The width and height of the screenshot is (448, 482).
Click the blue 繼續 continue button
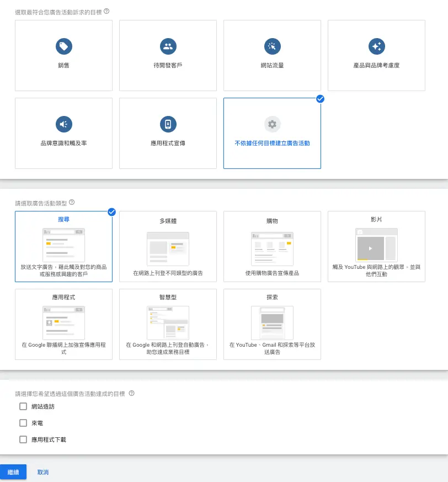(13, 472)
